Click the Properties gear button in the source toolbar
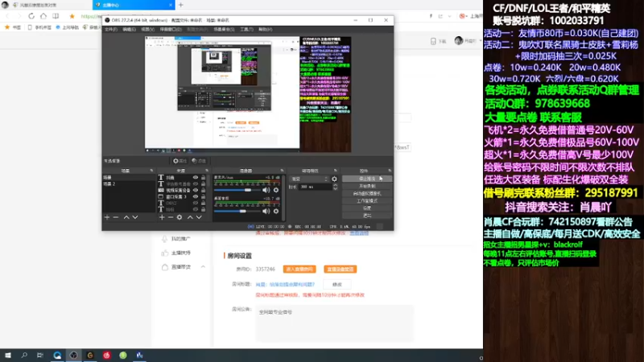The height and width of the screenshot is (362, 644). (180, 161)
